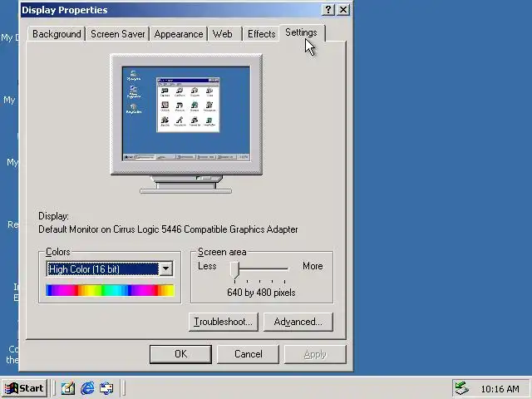Switch to the Background tab
Viewport: 532px width, 399px height.
point(57,34)
